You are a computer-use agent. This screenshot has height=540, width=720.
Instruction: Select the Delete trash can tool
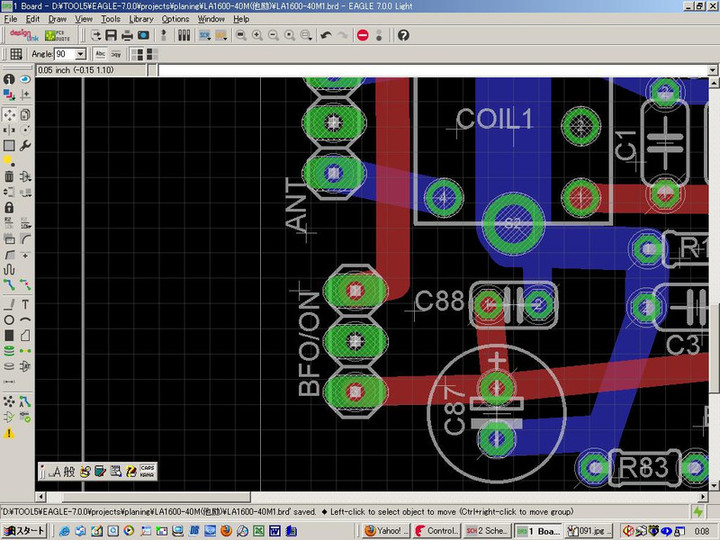click(x=9, y=177)
